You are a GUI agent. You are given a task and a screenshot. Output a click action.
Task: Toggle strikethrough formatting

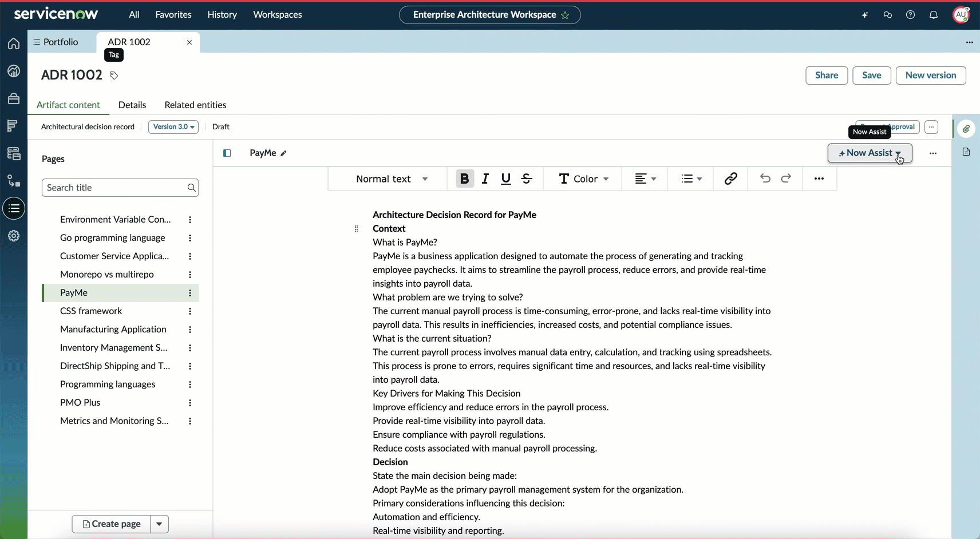pos(527,179)
